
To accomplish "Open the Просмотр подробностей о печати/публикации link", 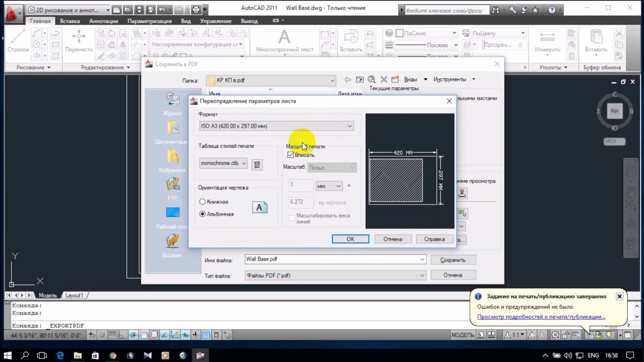I will pyautogui.click(x=541, y=317).
